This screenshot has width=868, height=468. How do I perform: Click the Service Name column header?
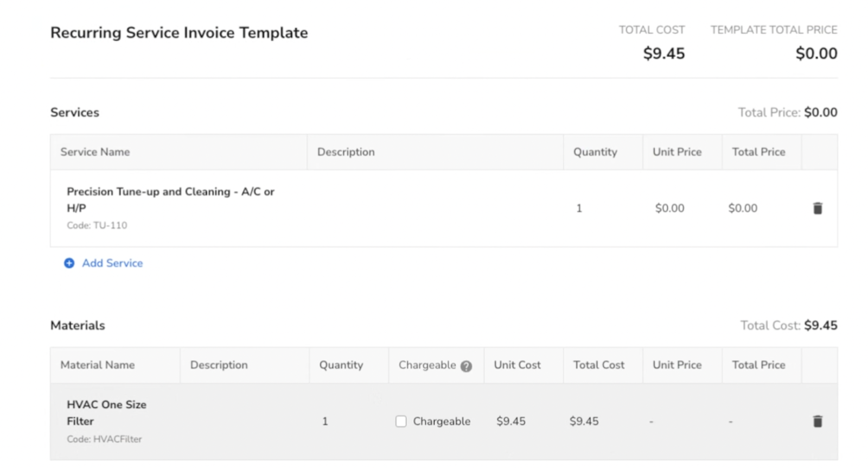pos(95,152)
